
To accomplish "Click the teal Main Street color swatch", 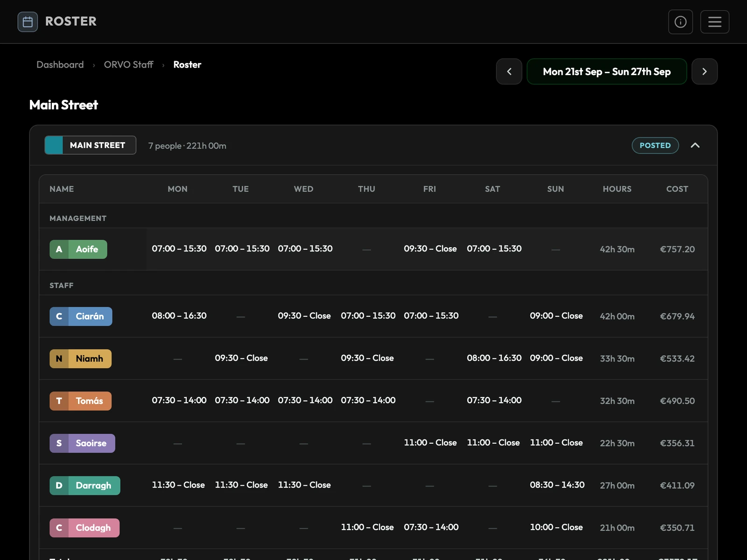I will tap(54, 145).
